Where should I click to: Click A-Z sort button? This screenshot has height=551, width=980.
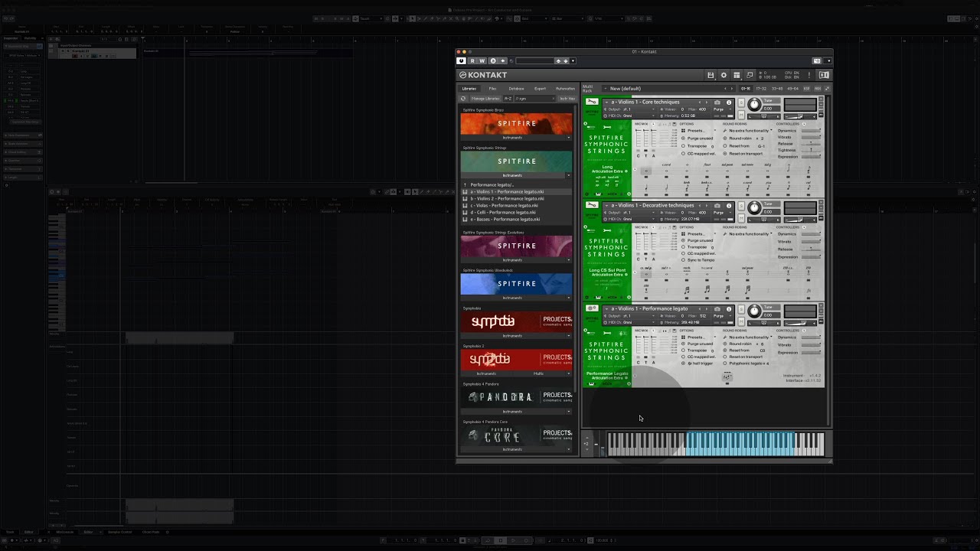tap(508, 99)
